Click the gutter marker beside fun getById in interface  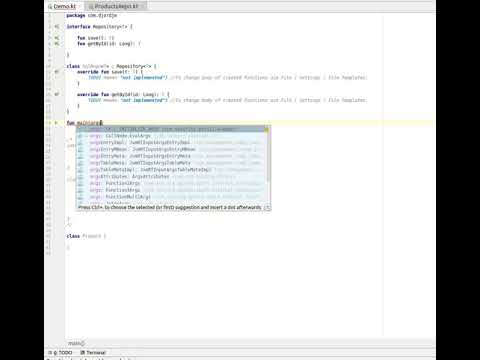pos(57,44)
